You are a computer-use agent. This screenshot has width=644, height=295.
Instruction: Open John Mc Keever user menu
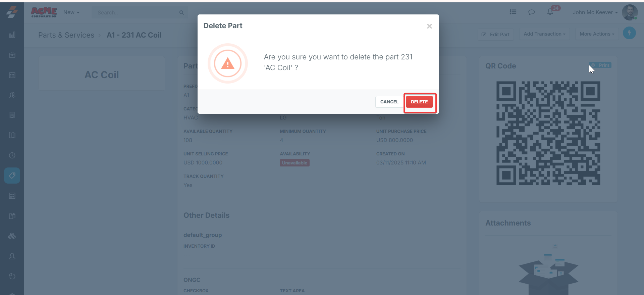[x=595, y=12]
